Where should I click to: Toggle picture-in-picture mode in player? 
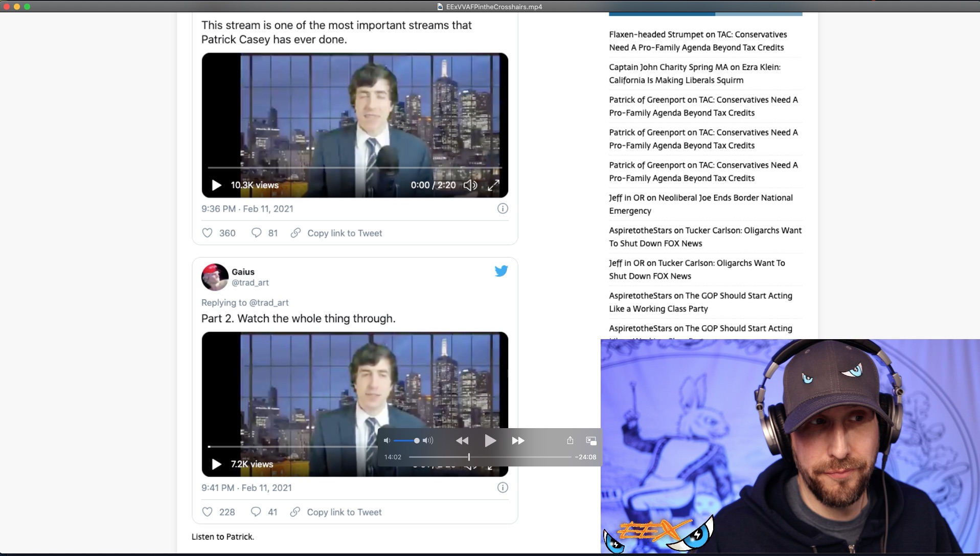pyautogui.click(x=591, y=440)
